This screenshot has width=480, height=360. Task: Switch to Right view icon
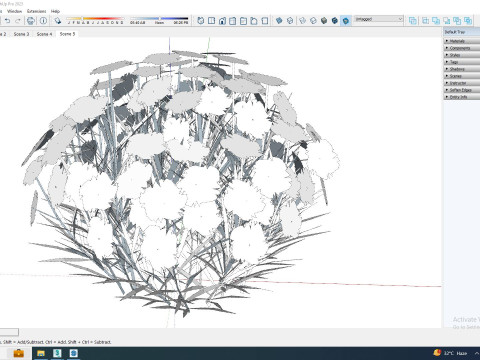tap(233, 21)
